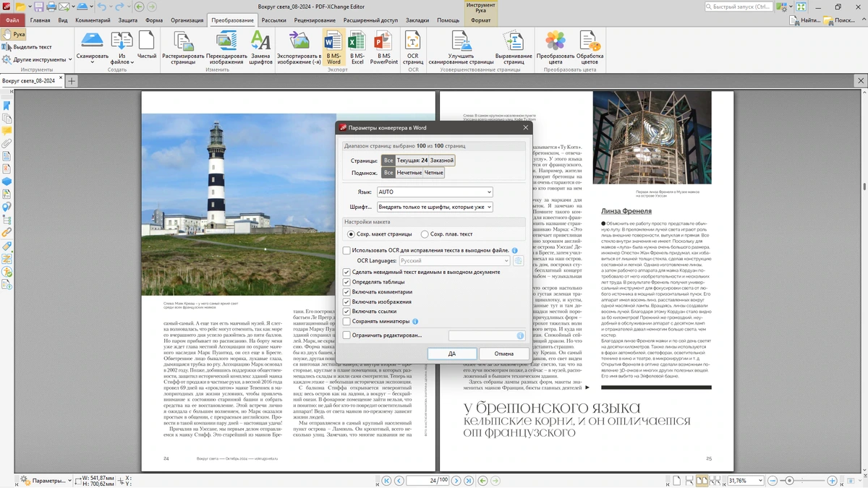Select the single page layout icon in the status bar
Image resolution: width=868 pixels, height=488 pixels.
[676, 481]
